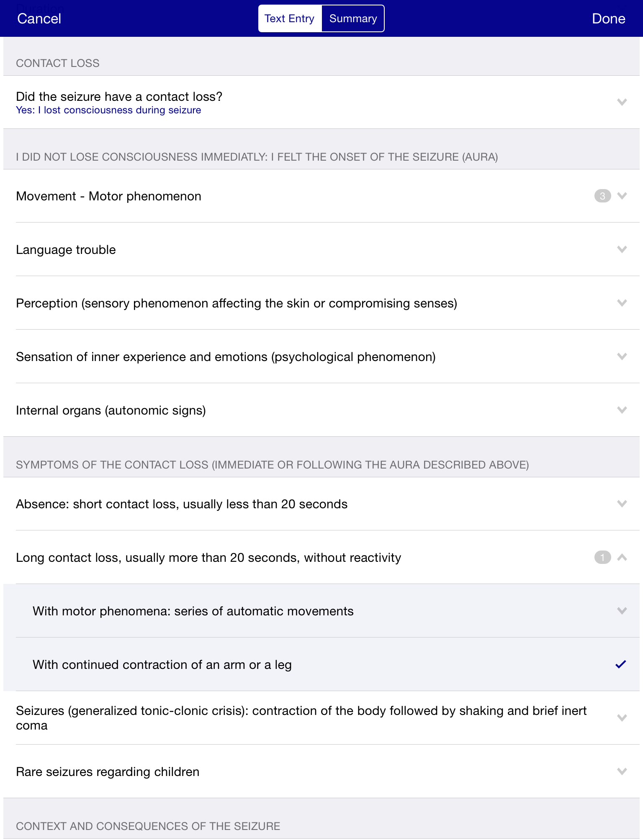
Task: Tap the badge count on Long contact loss
Action: pyautogui.click(x=602, y=557)
